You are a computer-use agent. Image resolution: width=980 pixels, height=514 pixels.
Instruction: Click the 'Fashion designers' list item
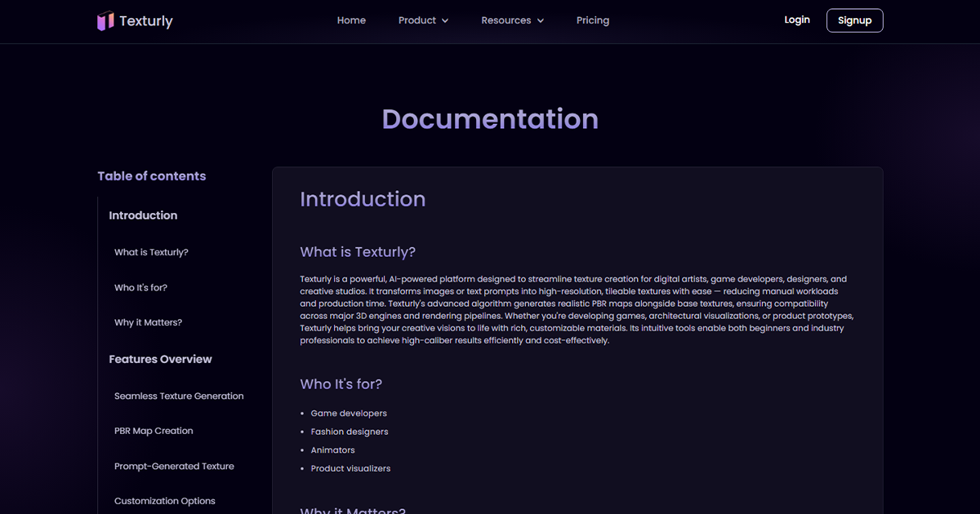pos(350,432)
